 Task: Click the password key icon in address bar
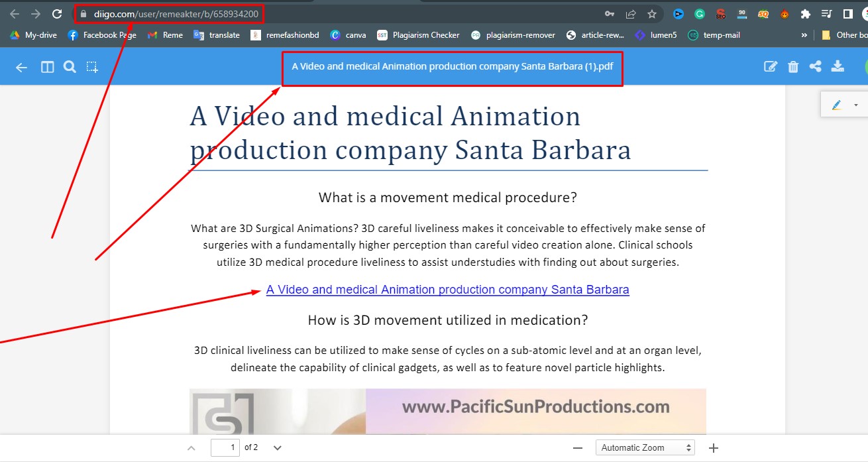[609, 13]
